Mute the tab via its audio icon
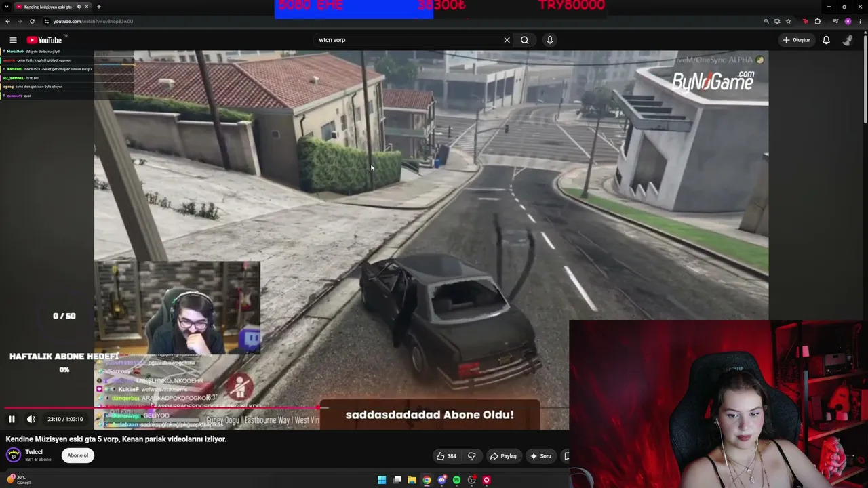The height and width of the screenshot is (488, 868). (78, 7)
